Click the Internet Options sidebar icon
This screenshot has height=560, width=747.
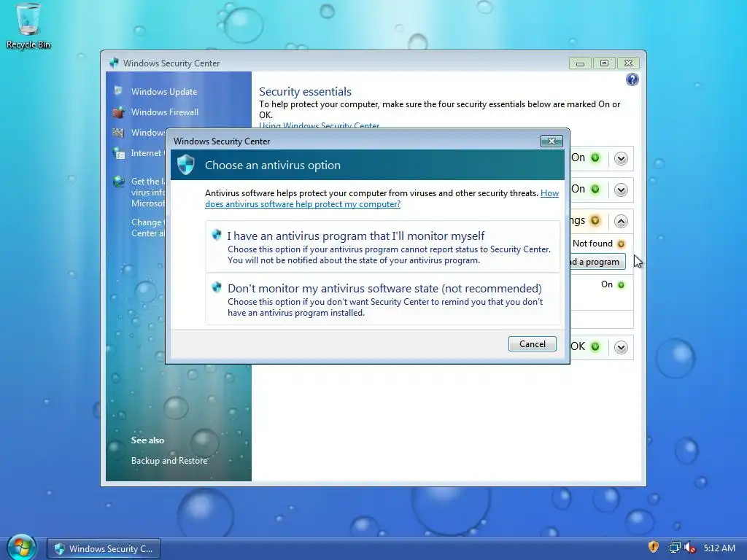click(x=118, y=153)
